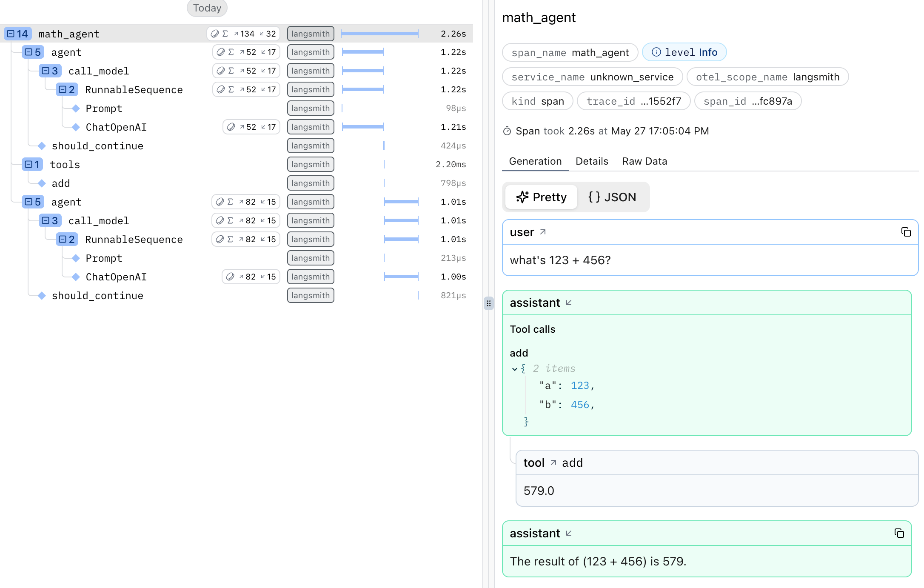Screen dimensions: 924x588
Task: Switch to the Pretty view
Action: 542,197
